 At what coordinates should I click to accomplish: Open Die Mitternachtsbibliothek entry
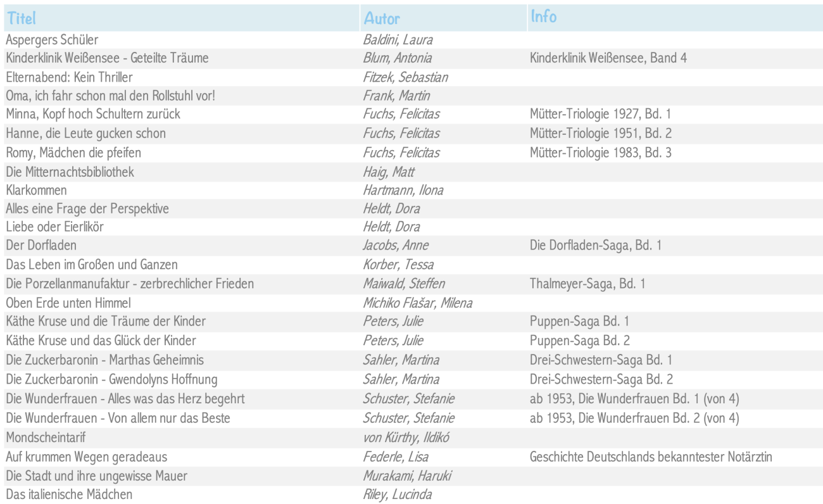[x=70, y=172]
